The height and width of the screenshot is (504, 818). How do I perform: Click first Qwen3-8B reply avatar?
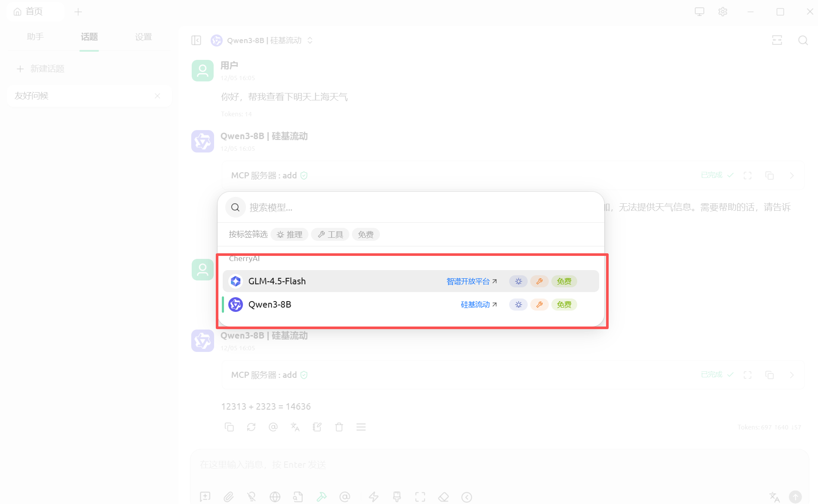(202, 141)
